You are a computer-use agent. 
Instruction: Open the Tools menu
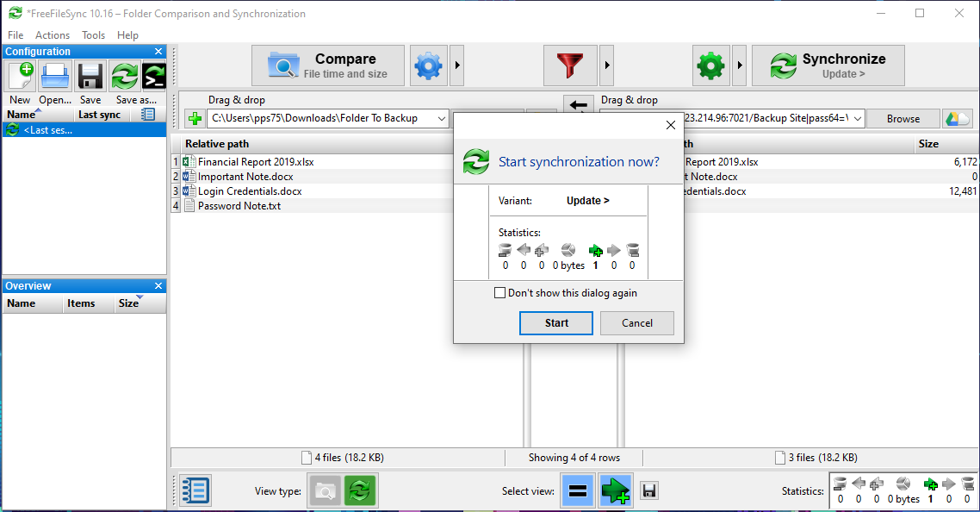93,35
